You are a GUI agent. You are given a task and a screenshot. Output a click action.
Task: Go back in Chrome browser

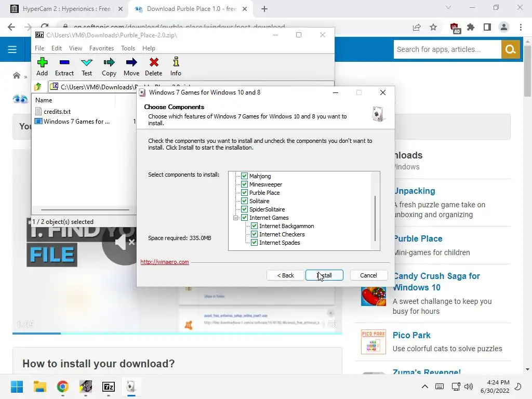point(11,27)
